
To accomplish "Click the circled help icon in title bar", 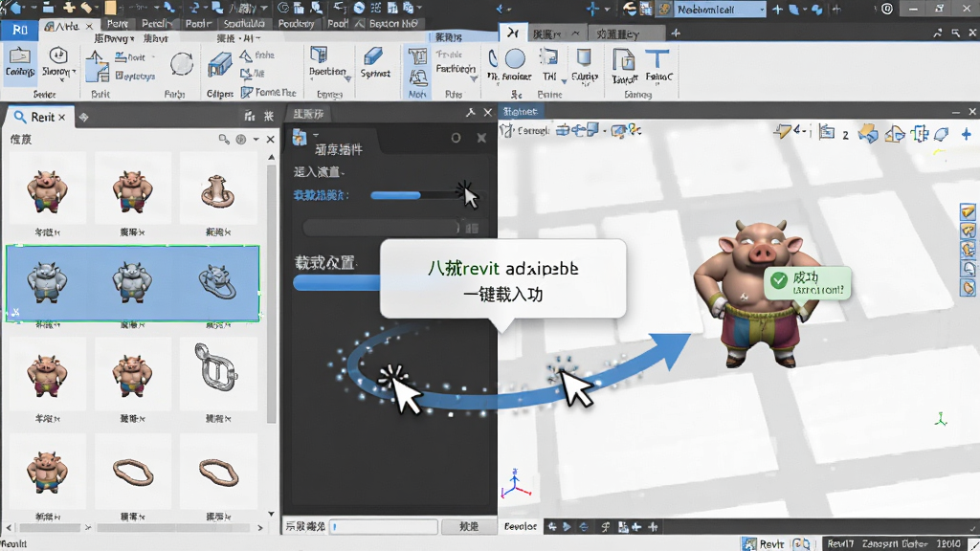I will coord(887,9).
